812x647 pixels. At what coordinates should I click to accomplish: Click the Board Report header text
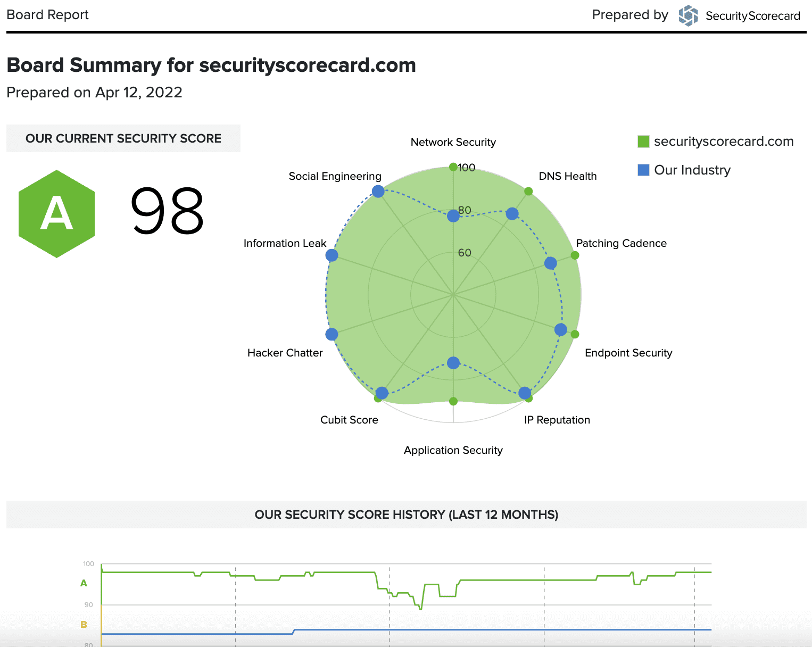47,15
